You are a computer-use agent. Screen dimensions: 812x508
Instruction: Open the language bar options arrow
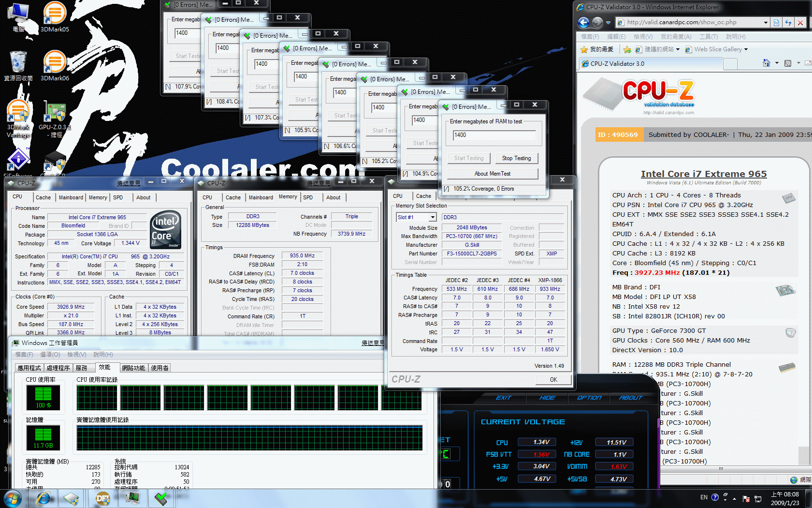725,500
